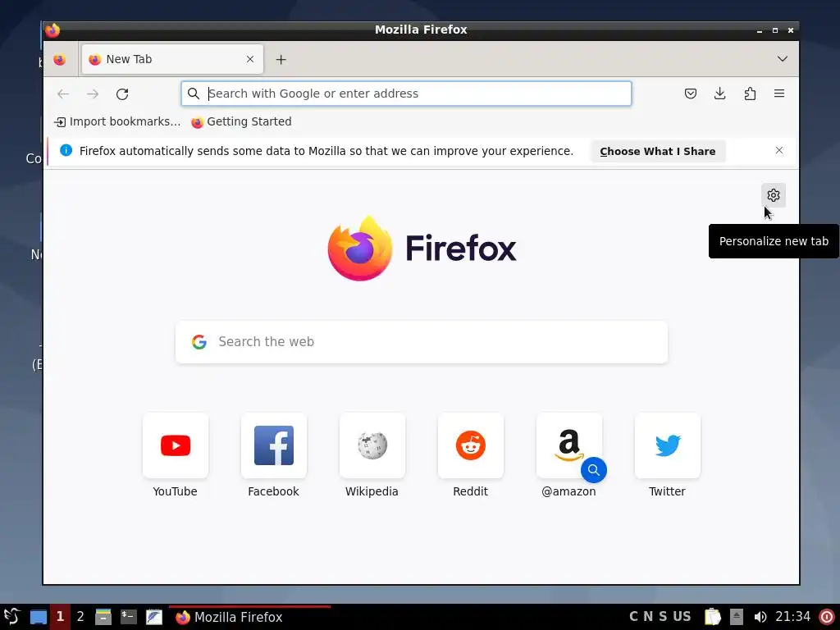Screen dimensions: 840x630
Task: Open Firefox View pinned tab icon
Action: click(59, 59)
